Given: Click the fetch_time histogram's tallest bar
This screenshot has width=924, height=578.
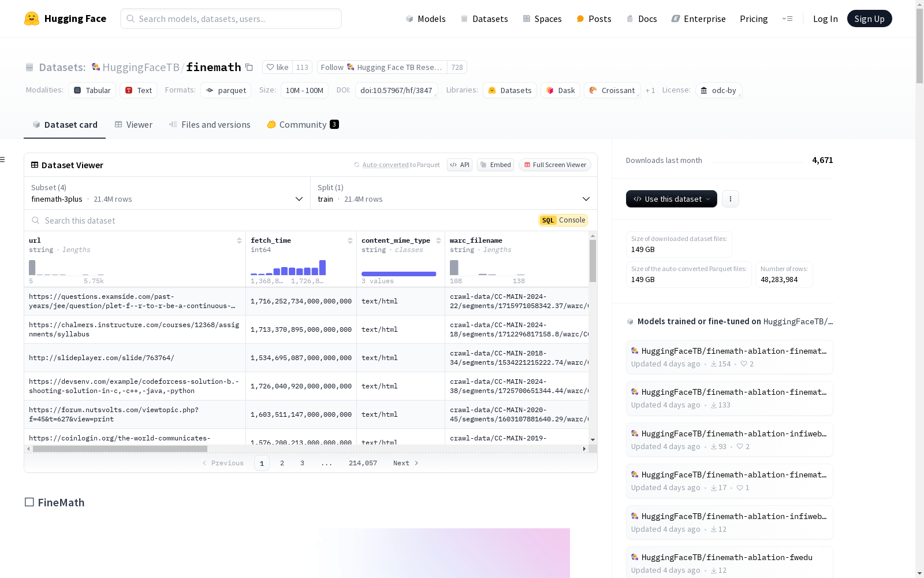Looking at the screenshot, I should [x=322, y=268].
